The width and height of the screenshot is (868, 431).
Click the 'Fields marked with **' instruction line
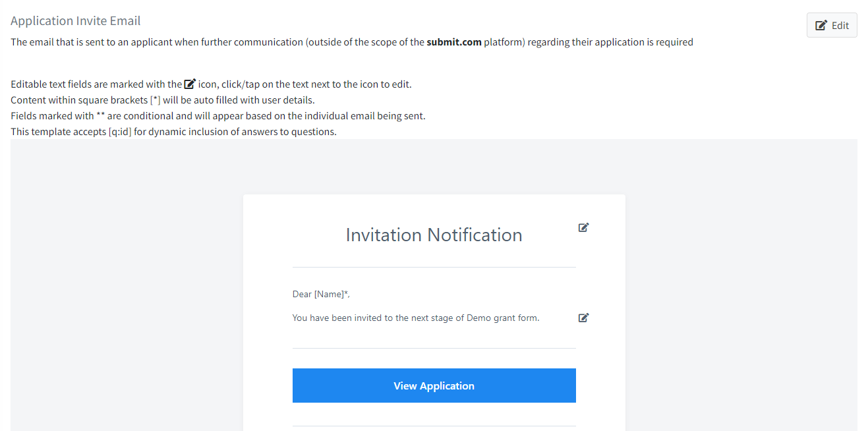tap(218, 116)
